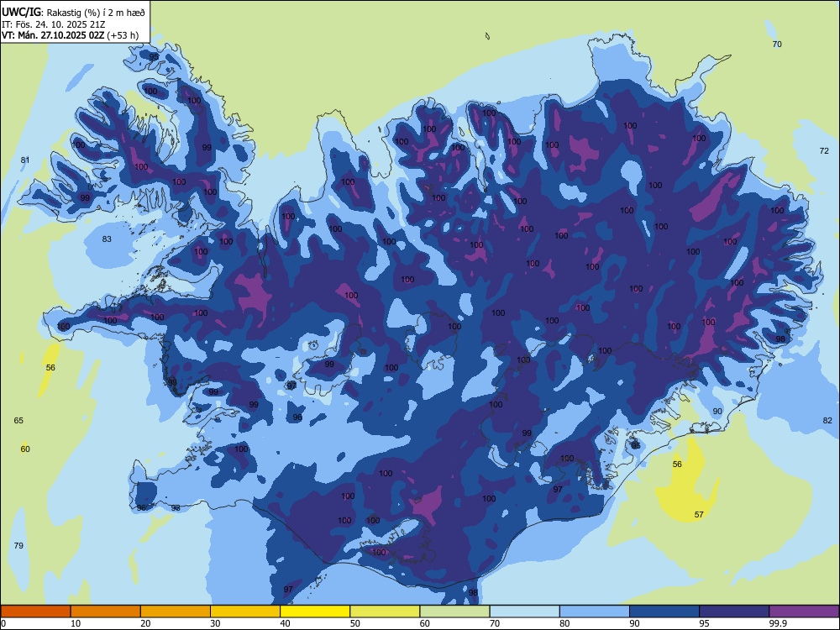Image resolution: width=840 pixels, height=630 pixels.
Task: Click the humidity value '65' on the map
Action: (18, 421)
